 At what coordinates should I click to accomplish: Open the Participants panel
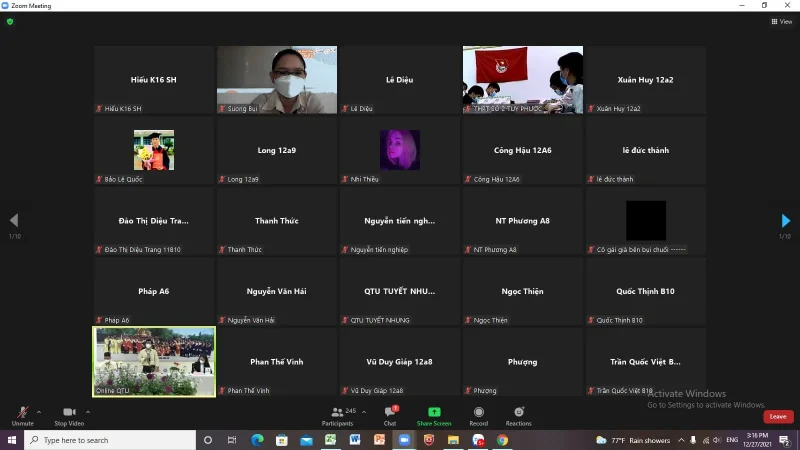click(337, 416)
